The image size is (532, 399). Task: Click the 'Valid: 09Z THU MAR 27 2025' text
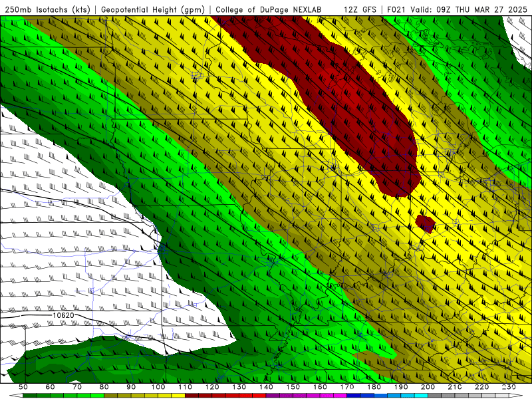coord(469,9)
